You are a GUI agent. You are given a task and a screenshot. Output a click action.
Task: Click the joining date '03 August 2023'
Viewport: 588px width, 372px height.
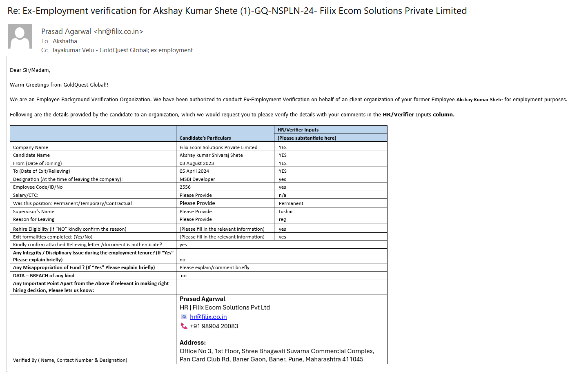point(197,163)
